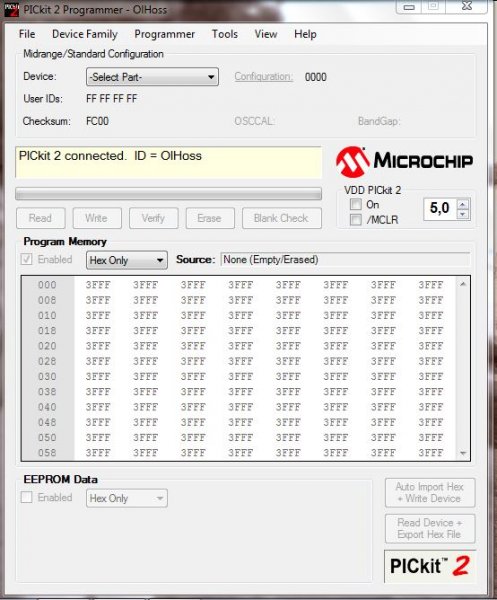Click the Verify button
This screenshot has height=600, width=497.
coord(153,218)
